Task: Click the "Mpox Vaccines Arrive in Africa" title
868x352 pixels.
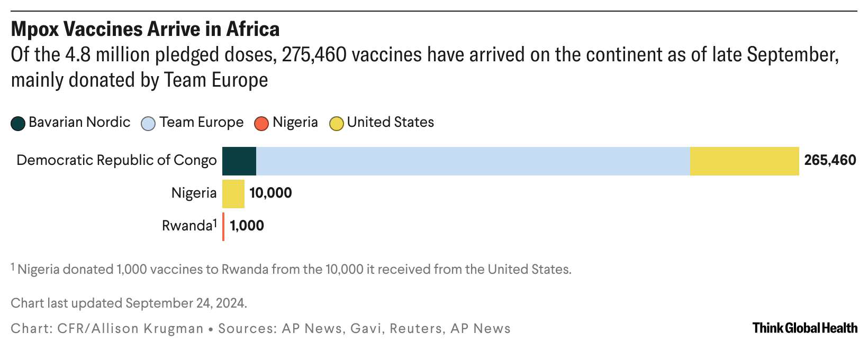Action: point(145,30)
